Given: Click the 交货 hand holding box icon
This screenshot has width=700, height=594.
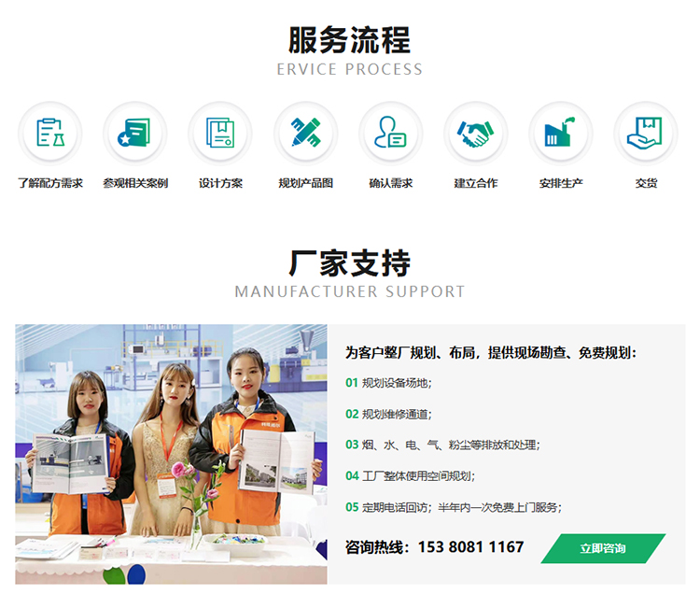Looking at the screenshot, I should (x=645, y=133).
